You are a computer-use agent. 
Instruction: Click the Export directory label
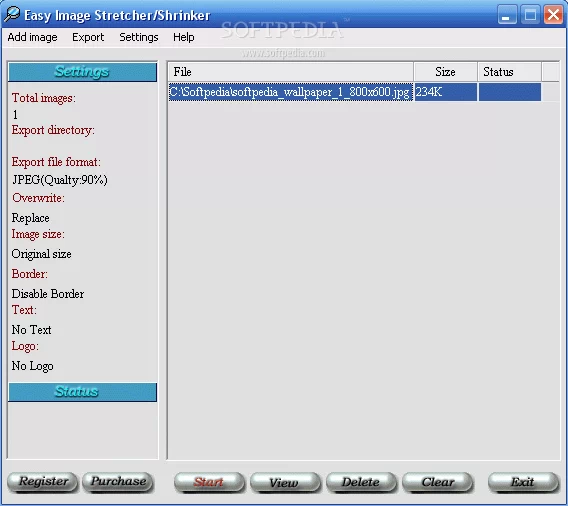click(53, 130)
